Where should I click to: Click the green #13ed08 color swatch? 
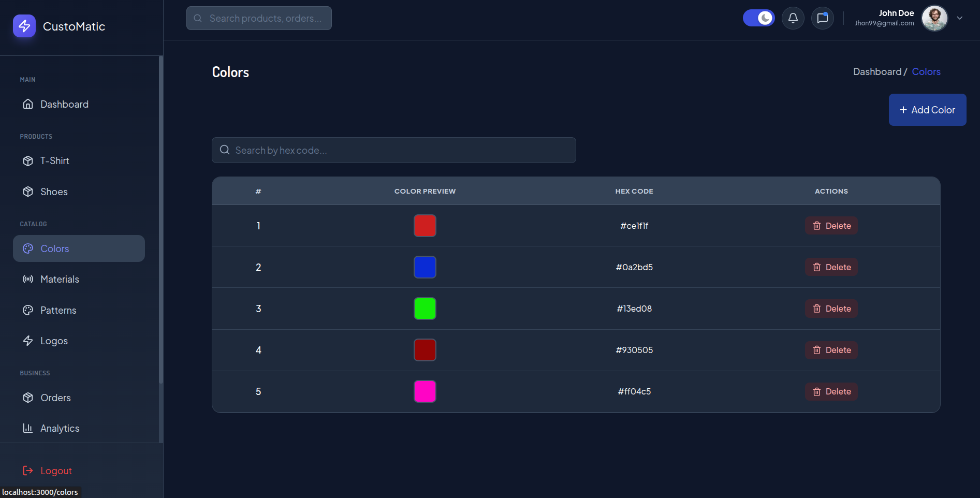point(425,309)
